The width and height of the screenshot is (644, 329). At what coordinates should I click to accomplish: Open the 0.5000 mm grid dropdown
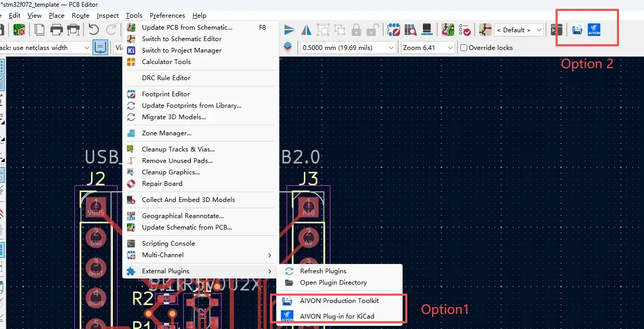click(x=349, y=47)
